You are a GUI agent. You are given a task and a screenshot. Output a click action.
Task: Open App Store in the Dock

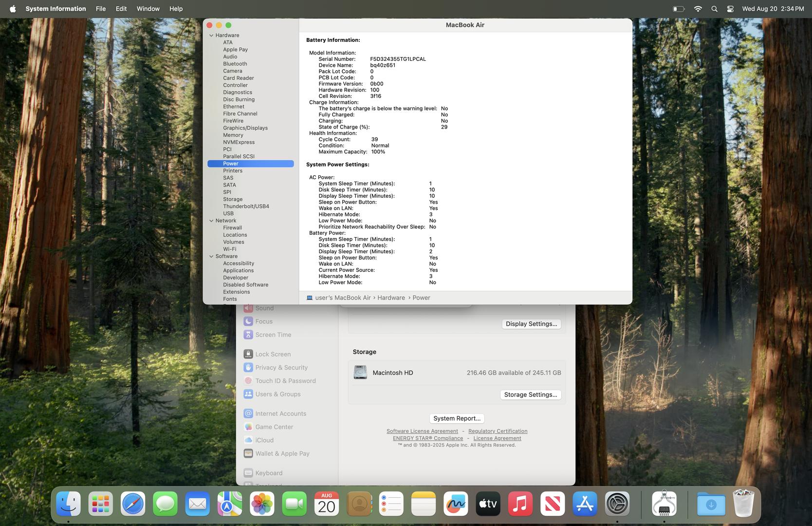pos(585,504)
